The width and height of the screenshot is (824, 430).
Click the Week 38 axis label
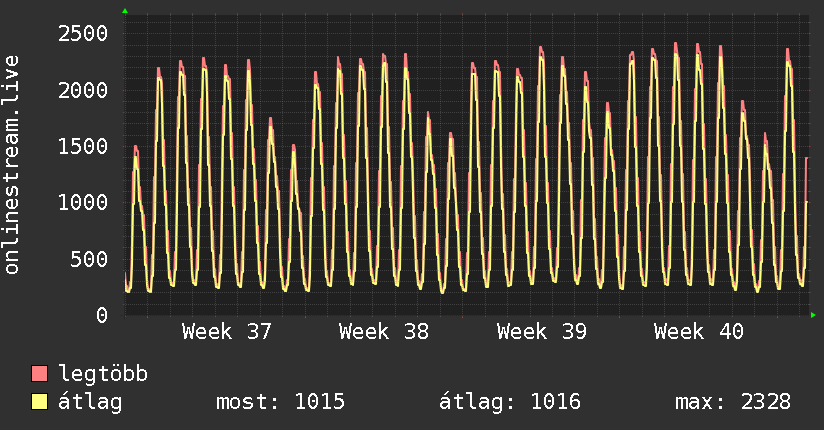(384, 332)
